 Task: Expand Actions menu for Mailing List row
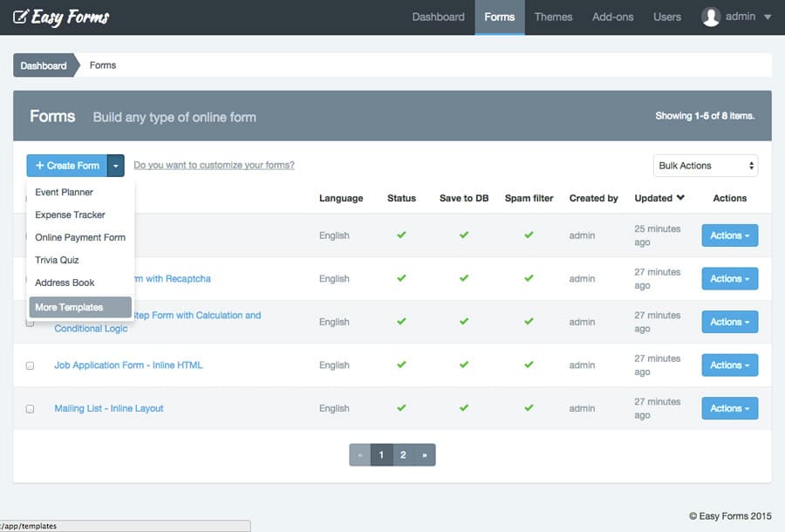click(x=729, y=408)
